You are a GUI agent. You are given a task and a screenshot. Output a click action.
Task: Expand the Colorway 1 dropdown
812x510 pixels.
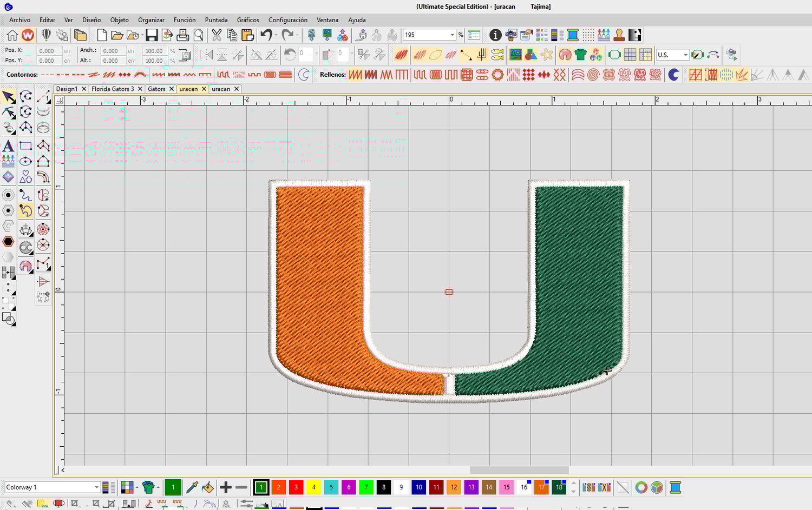(x=96, y=487)
